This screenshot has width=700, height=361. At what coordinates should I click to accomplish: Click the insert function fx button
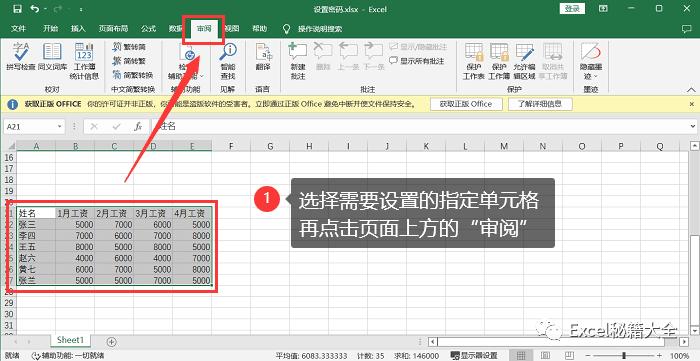[138, 127]
